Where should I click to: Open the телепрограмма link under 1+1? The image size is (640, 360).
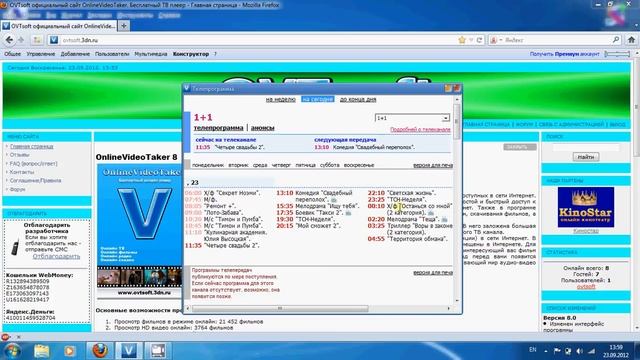(x=218, y=128)
